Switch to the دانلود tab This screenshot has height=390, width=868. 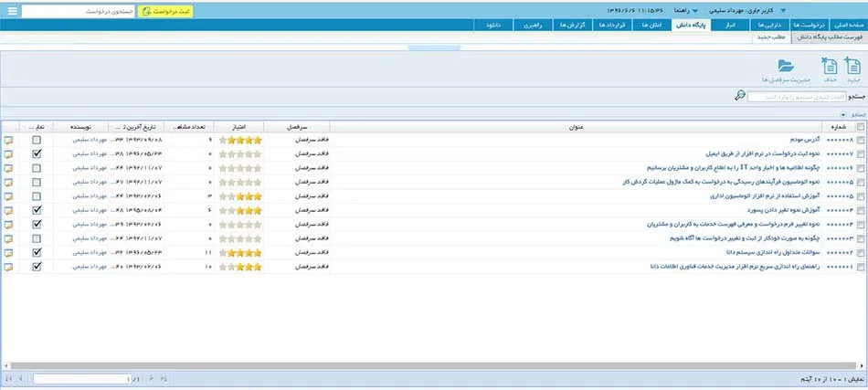pyautogui.click(x=492, y=25)
